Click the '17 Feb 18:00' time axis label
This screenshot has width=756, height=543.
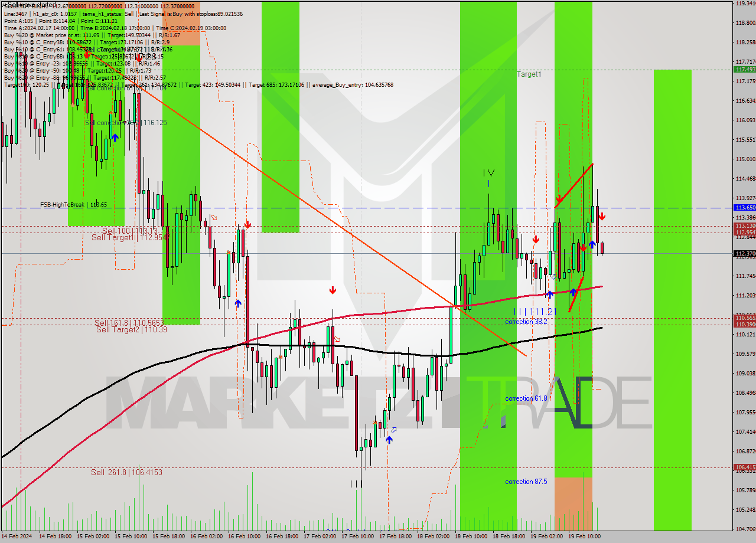click(395, 537)
